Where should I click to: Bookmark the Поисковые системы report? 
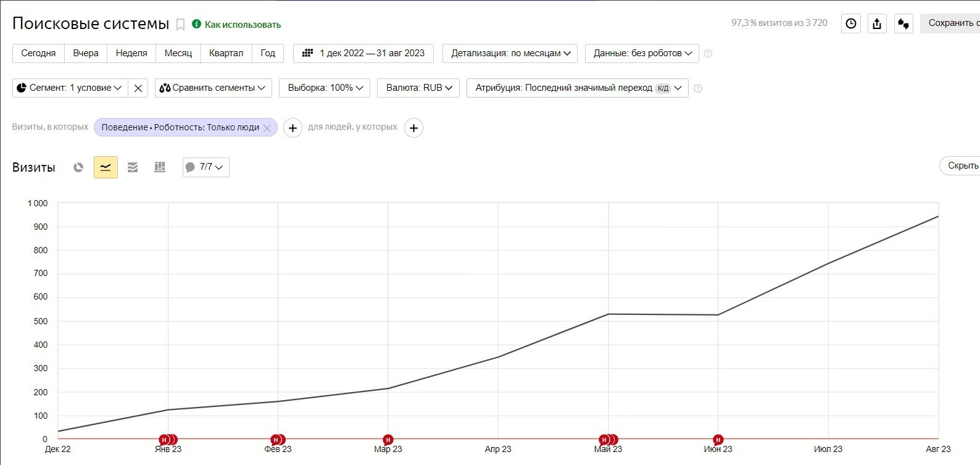180,25
